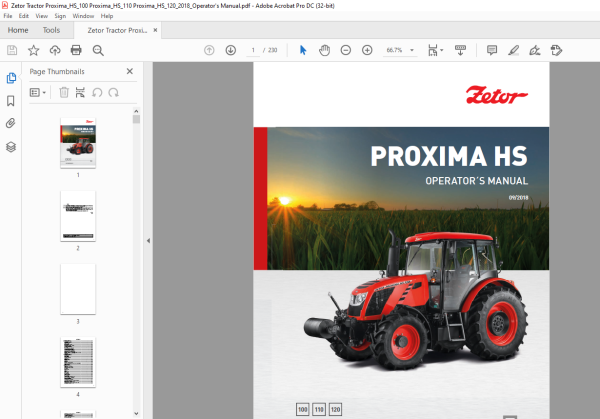Go to next page arrow
600x419 pixels.
231,50
